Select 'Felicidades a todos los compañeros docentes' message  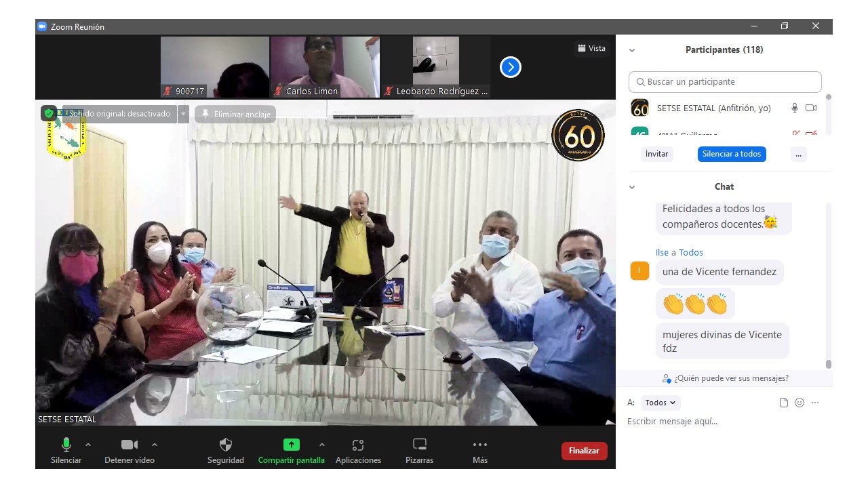point(724,217)
